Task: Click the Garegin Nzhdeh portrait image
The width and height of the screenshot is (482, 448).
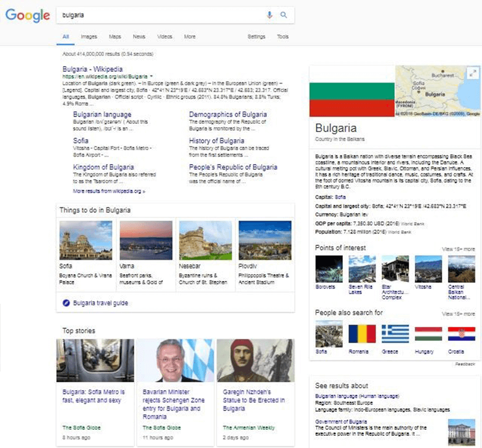Action: [256, 360]
